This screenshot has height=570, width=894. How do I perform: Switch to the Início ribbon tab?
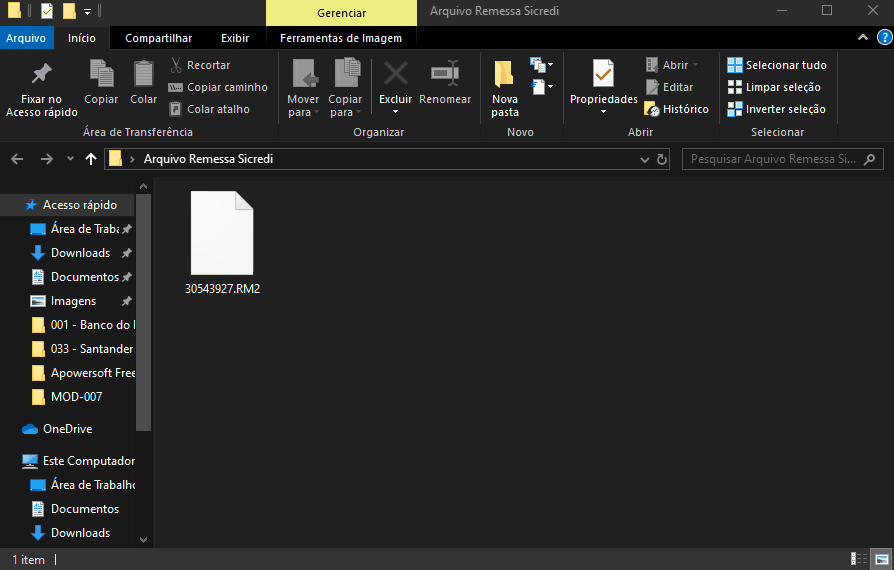(82, 38)
